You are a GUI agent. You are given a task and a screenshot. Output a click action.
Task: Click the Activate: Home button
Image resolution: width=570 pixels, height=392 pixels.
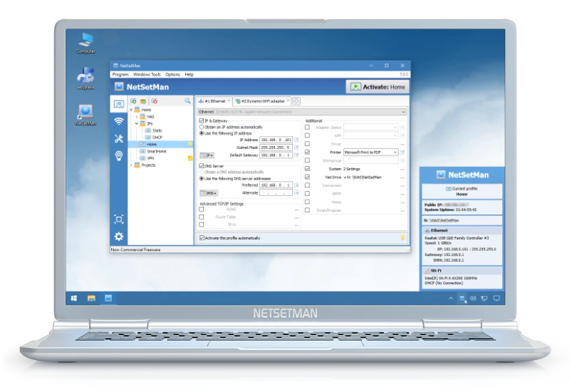378,87
